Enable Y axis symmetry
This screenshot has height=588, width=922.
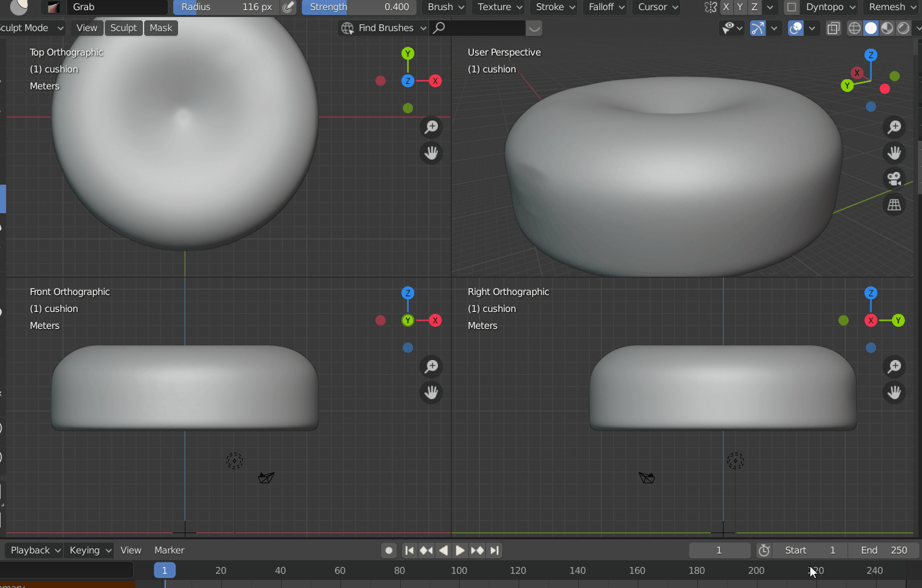point(740,7)
